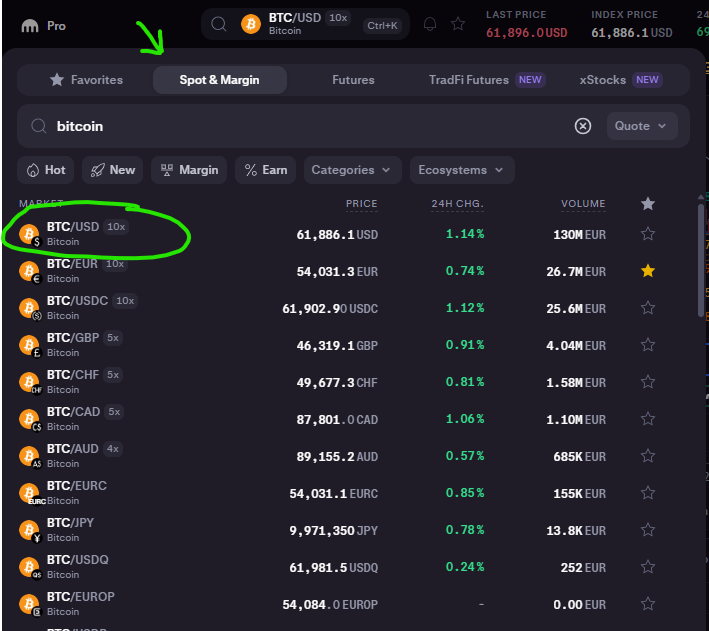Open the xStocks tab
Image resolution: width=709 pixels, height=631 pixels.
(x=621, y=80)
